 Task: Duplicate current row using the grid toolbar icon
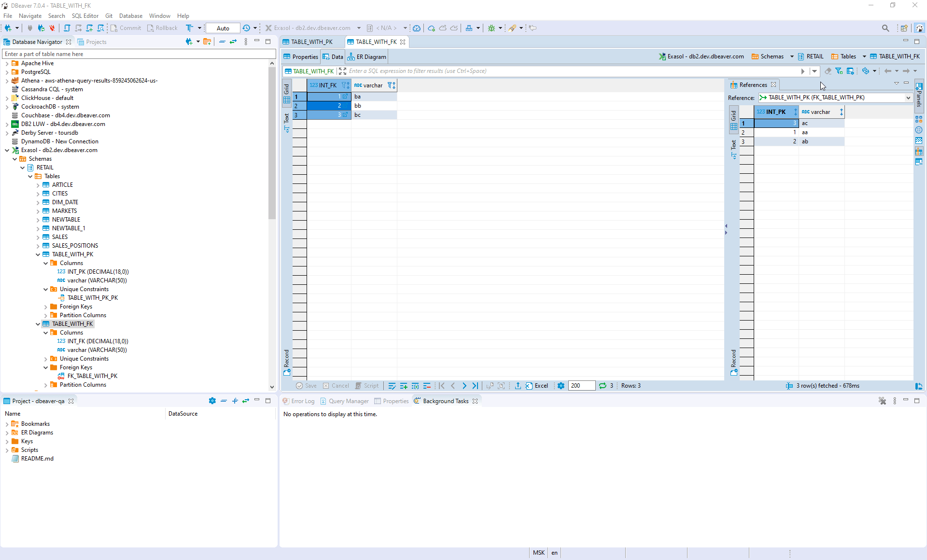415,386
